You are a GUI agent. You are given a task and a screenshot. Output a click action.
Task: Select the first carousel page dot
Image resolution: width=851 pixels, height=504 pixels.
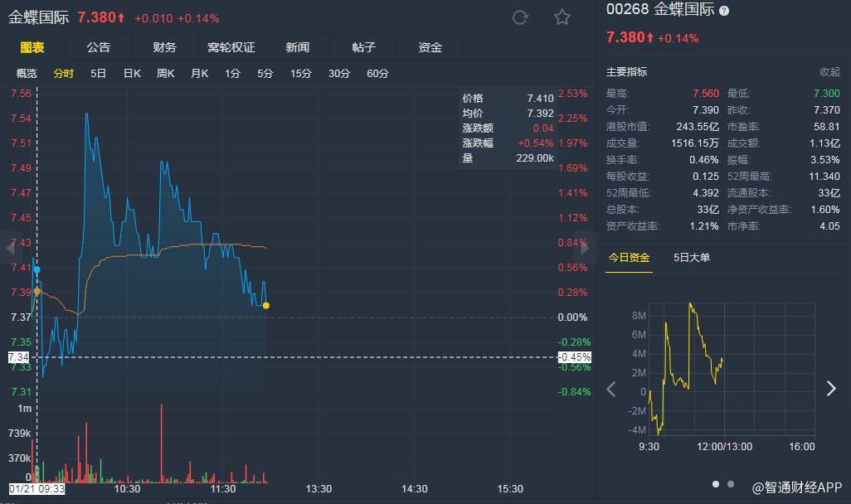click(715, 483)
